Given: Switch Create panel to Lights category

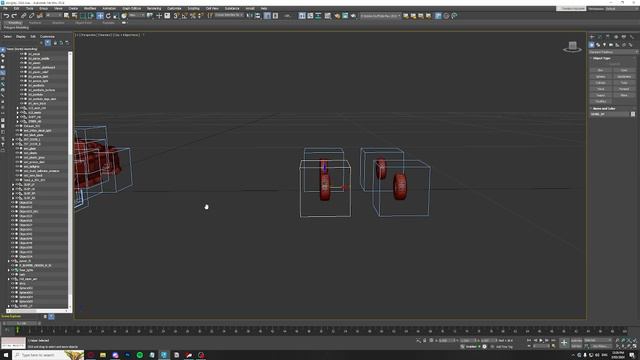Looking at the screenshot, I should tap(604, 45).
